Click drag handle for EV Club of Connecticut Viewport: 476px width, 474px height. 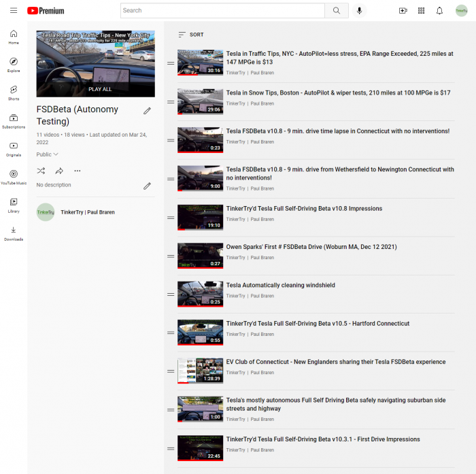(x=171, y=371)
